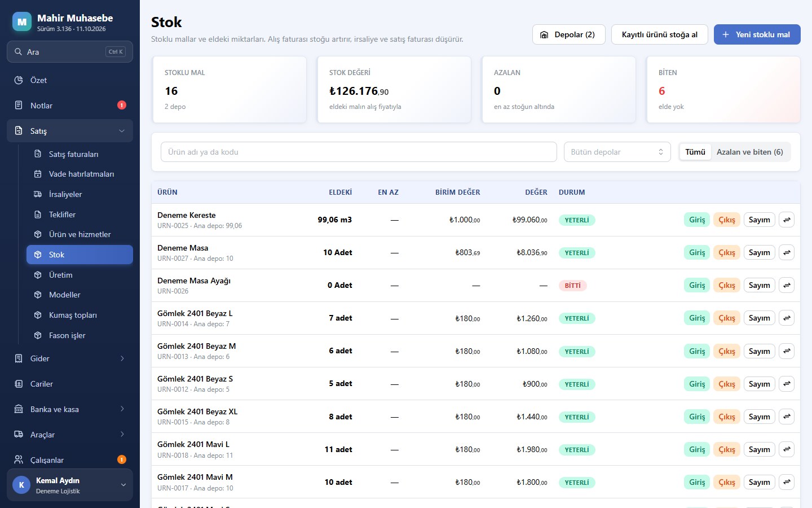Expand the Gider section
The width and height of the screenshot is (812, 508).
(x=70, y=358)
